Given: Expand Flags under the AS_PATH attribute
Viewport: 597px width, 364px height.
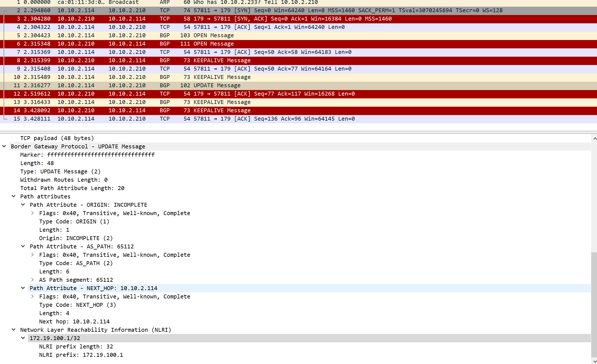Looking at the screenshot, I should (x=33, y=255).
